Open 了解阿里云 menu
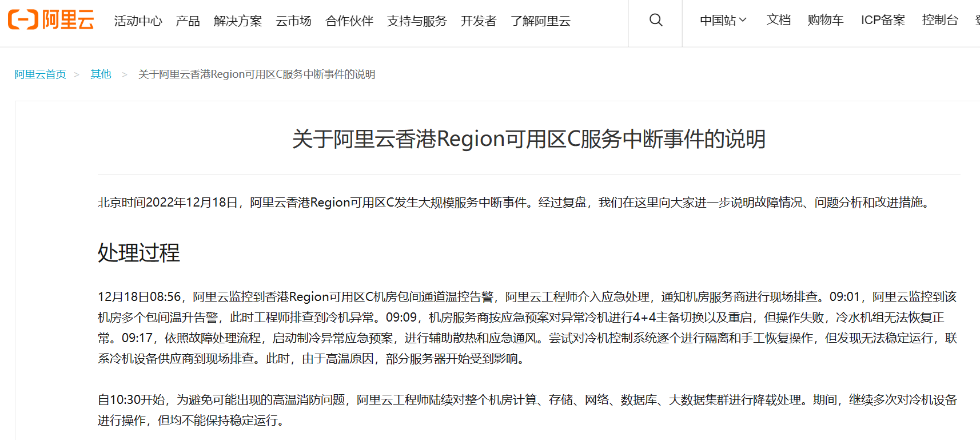Viewport: 980px width, 440px height. (x=540, y=21)
